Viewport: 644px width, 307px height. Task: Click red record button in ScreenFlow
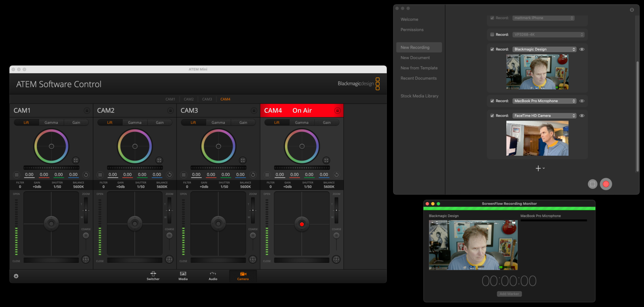[x=606, y=184]
